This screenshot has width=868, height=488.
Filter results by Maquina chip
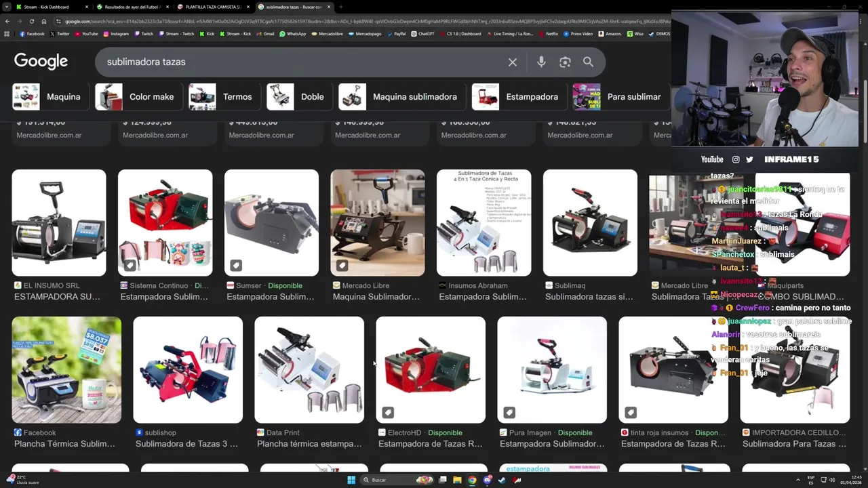click(x=50, y=97)
